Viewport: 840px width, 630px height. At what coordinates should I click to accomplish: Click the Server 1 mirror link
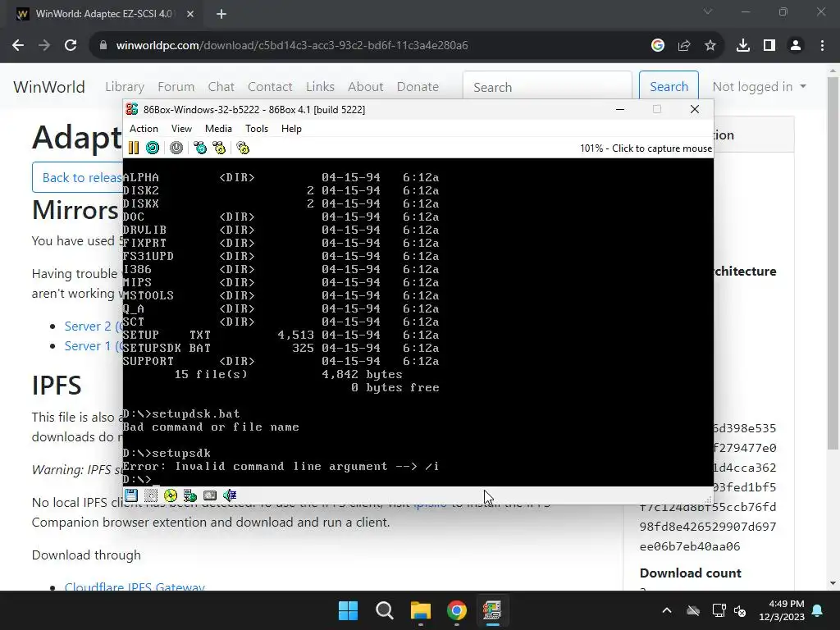click(x=94, y=345)
